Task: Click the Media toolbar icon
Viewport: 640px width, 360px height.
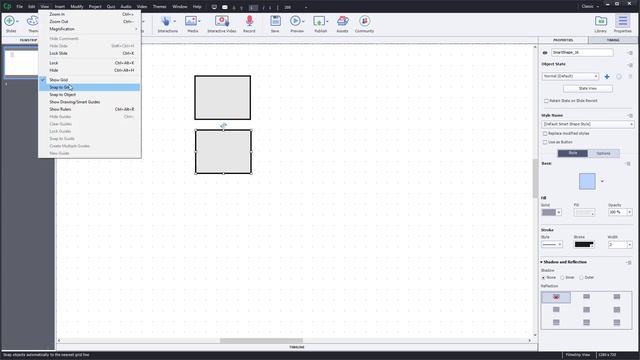Action: [x=191, y=21]
